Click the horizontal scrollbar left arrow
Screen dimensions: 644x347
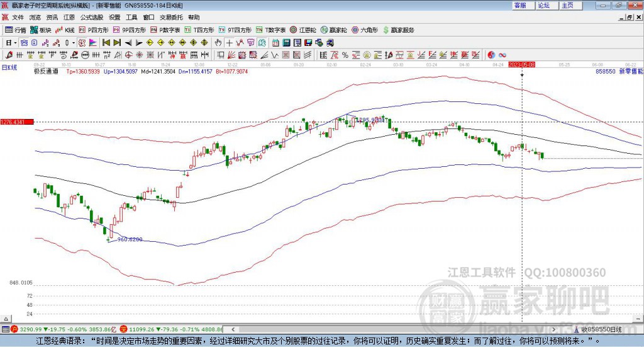[233, 329]
